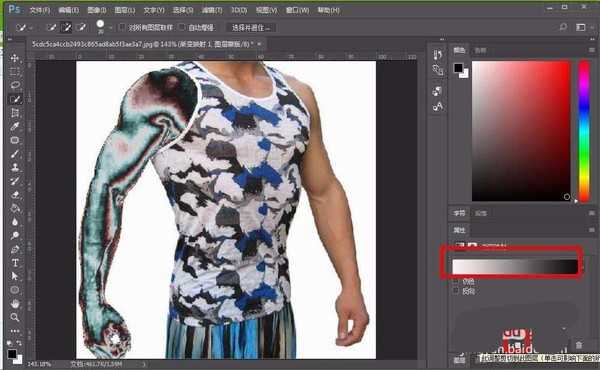Toggle the Reverse checkbox below gradient
This screenshot has width=600, height=370.
point(455,291)
